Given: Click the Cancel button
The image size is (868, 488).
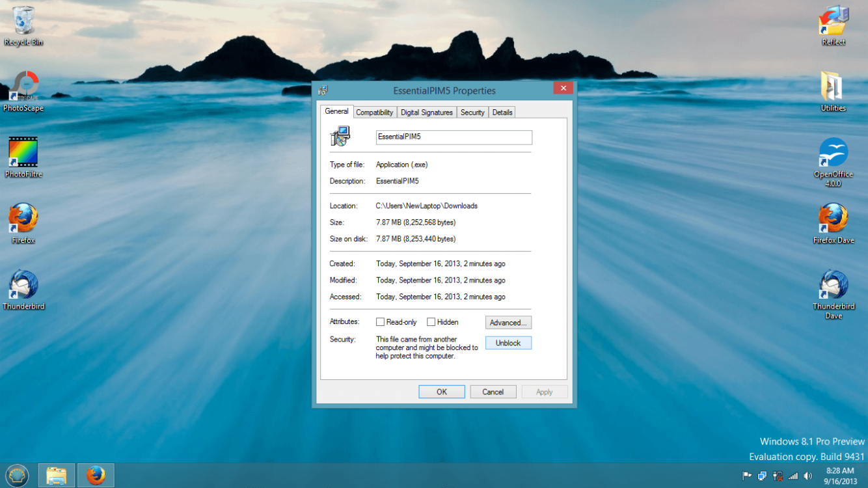Looking at the screenshot, I should (x=493, y=392).
